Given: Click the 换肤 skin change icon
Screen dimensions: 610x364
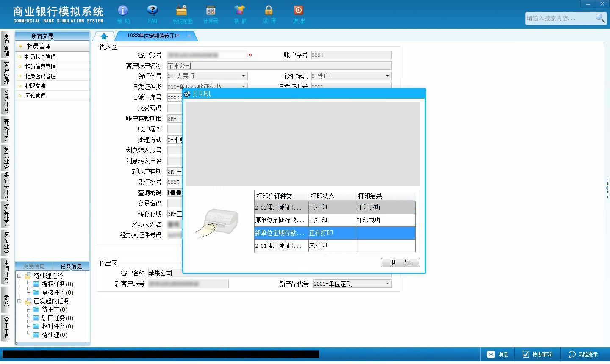Looking at the screenshot, I should (x=240, y=14).
